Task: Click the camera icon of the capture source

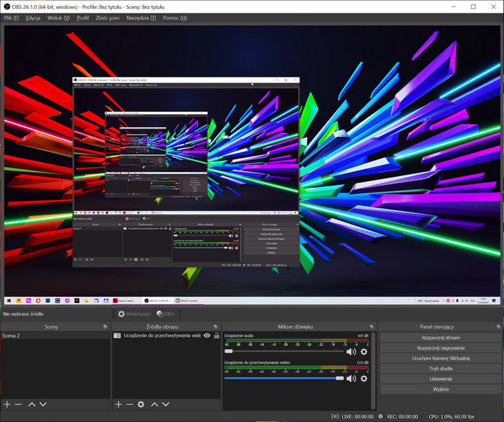Action: [x=117, y=335]
